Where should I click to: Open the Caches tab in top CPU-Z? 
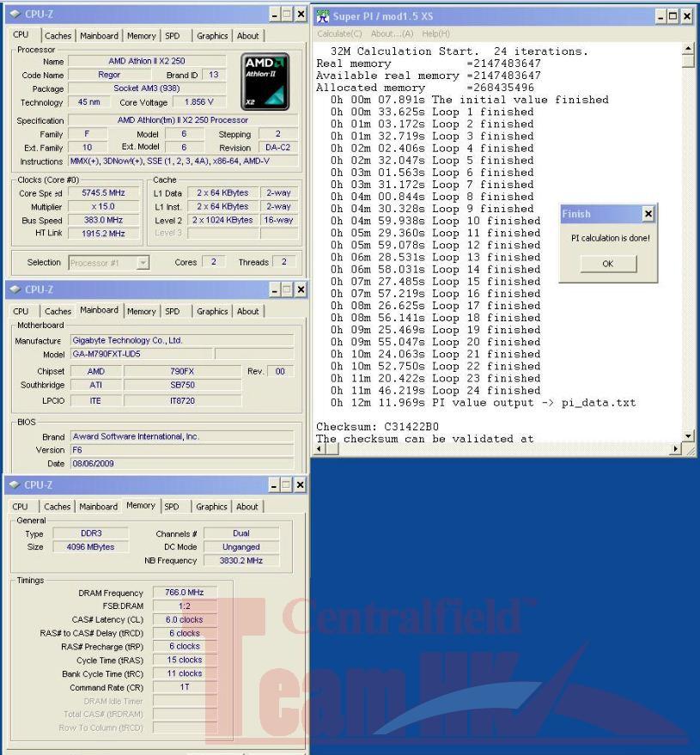[58, 35]
